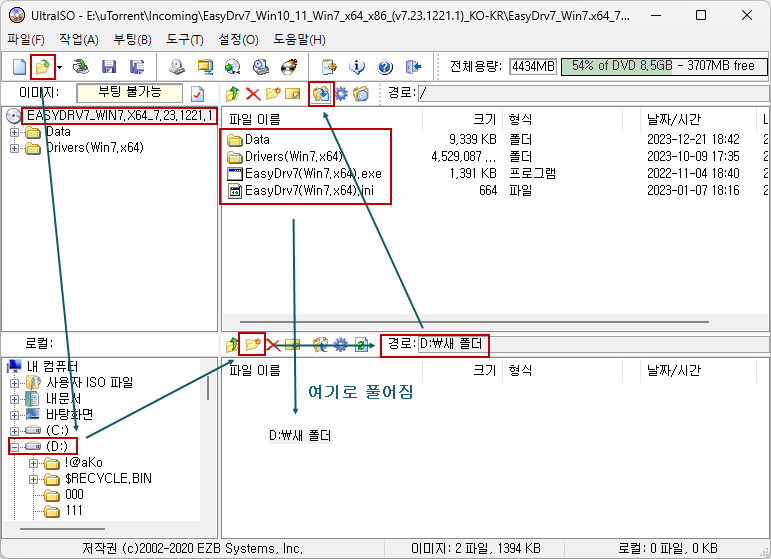
Task: Click the New image toolbar icon
Action: click(x=19, y=66)
